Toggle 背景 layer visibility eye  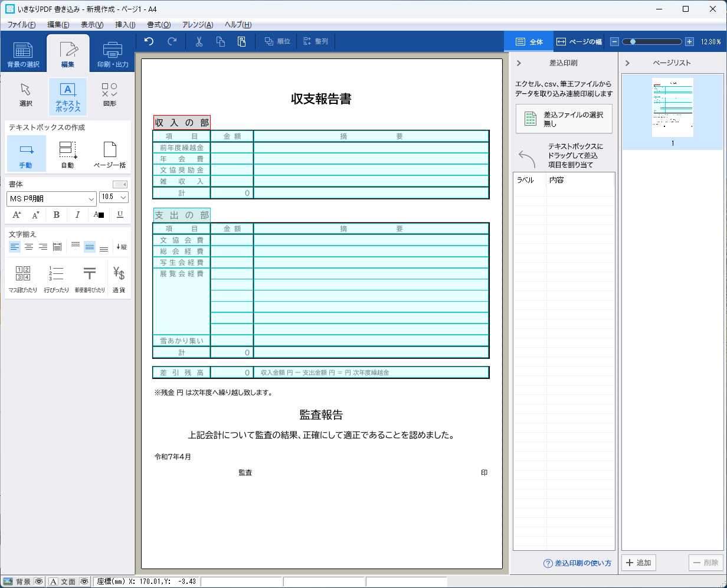coord(39,582)
